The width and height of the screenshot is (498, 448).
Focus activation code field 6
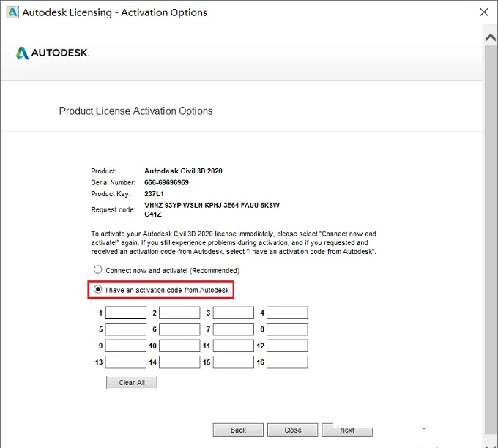pyautogui.click(x=179, y=329)
